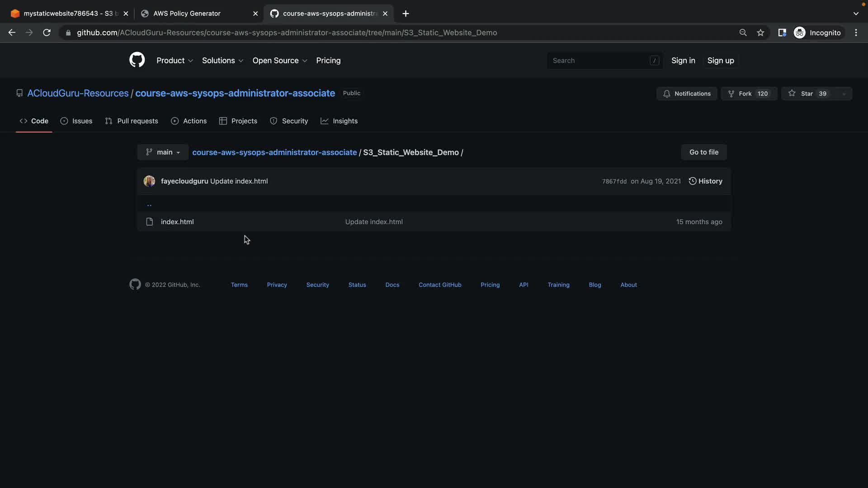Bookmark page with the star icon

point(760,33)
